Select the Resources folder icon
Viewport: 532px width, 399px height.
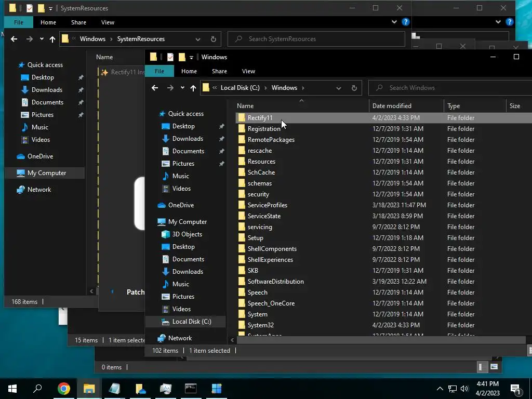tap(242, 162)
